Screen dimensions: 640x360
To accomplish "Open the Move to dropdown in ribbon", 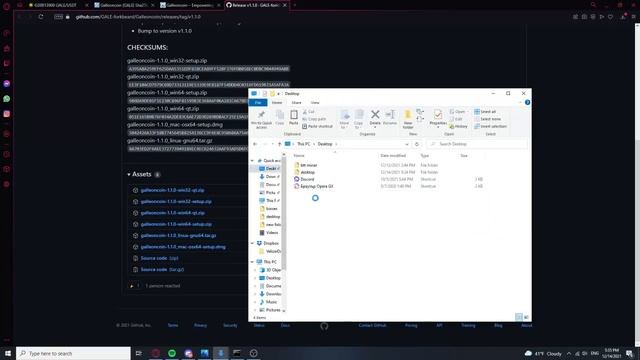I will point(344,119).
